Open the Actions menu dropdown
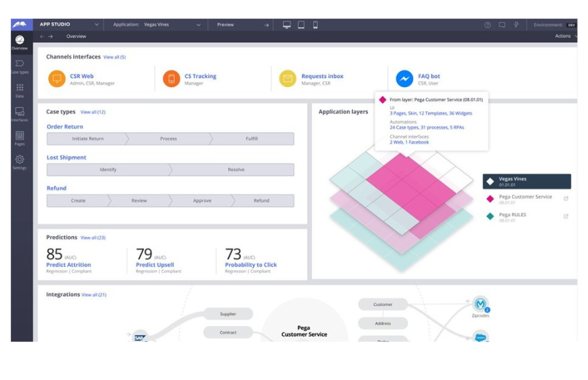Screen dimensions: 588x380 pos(565,36)
